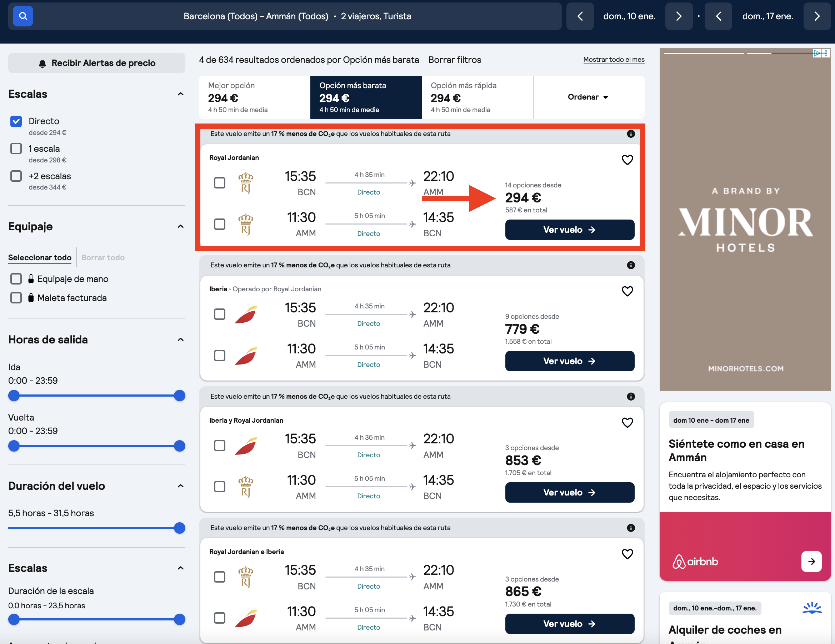Screen dimensions: 835x644
Task: Favorite the 853 € flight heart icon
Action: pos(627,422)
